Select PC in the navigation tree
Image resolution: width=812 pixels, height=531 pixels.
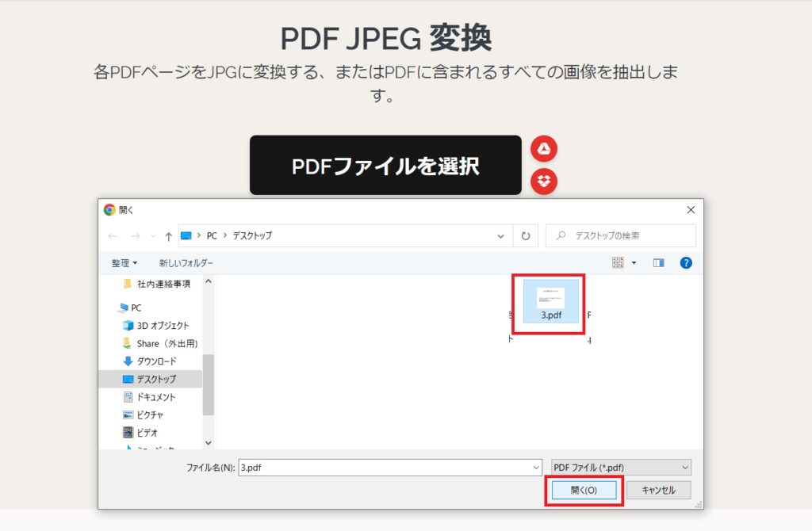click(x=130, y=308)
